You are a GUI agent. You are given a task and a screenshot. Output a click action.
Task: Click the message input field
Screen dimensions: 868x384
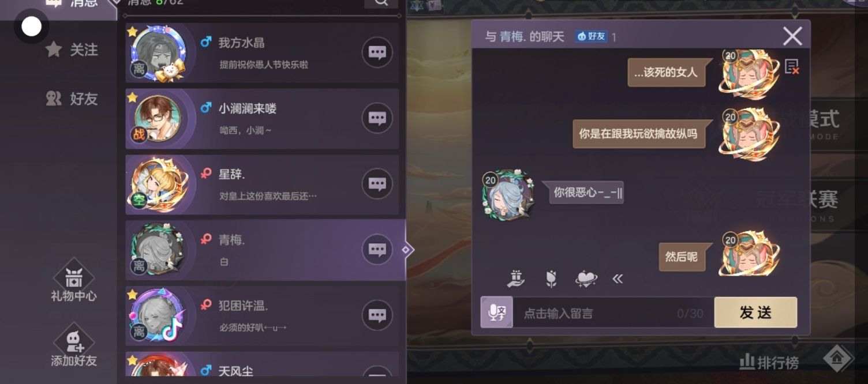[613, 313]
